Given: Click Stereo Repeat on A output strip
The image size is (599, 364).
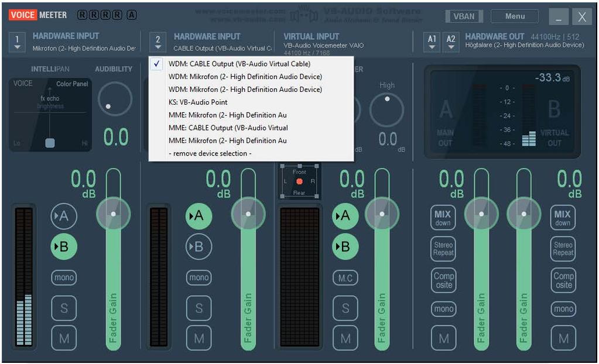Looking at the screenshot, I should pyautogui.click(x=443, y=249).
